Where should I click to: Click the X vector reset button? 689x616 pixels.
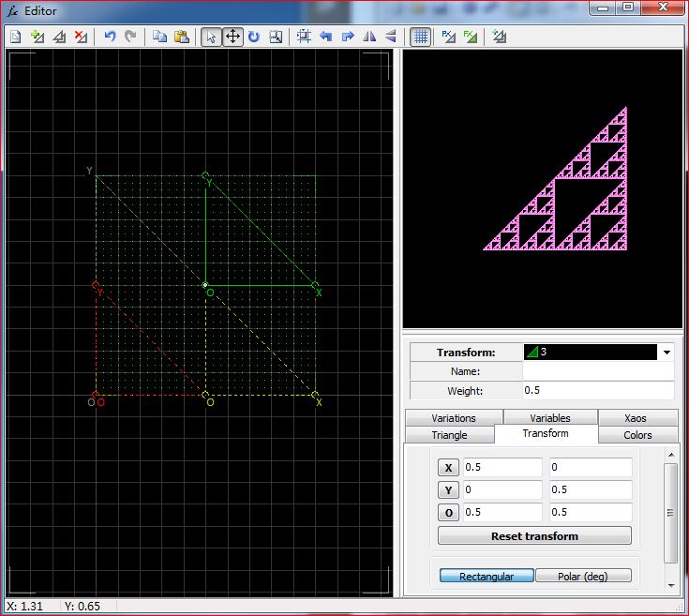pos(448,468)
